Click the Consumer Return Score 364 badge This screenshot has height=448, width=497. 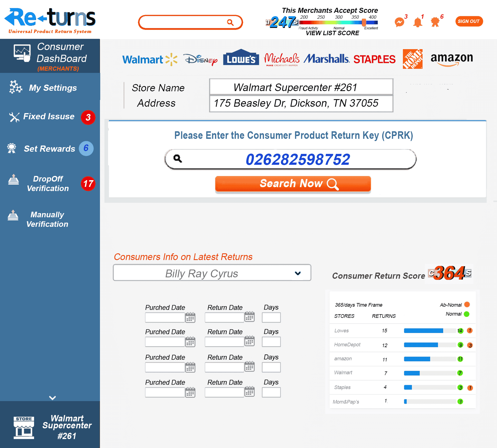pyautogui.click(x=450, y=273)
